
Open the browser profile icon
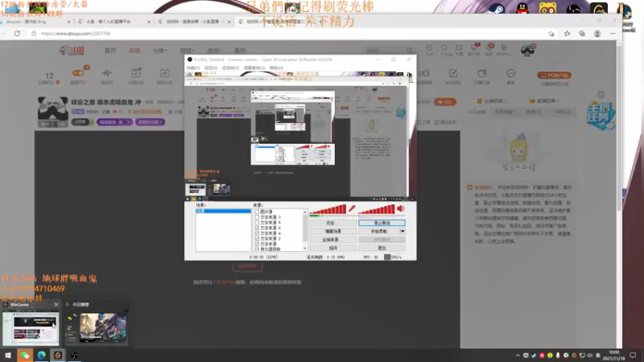pos(597,34)
